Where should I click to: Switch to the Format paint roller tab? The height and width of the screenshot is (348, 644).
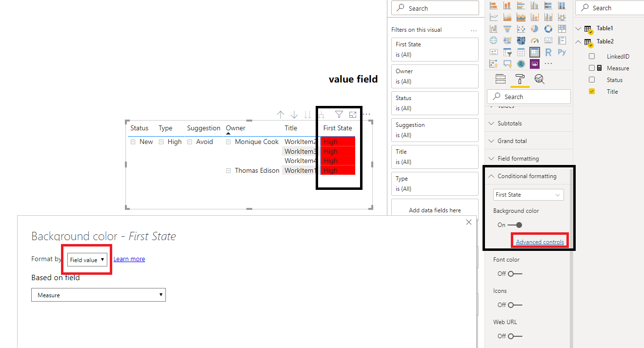click(x=520, y=79)
